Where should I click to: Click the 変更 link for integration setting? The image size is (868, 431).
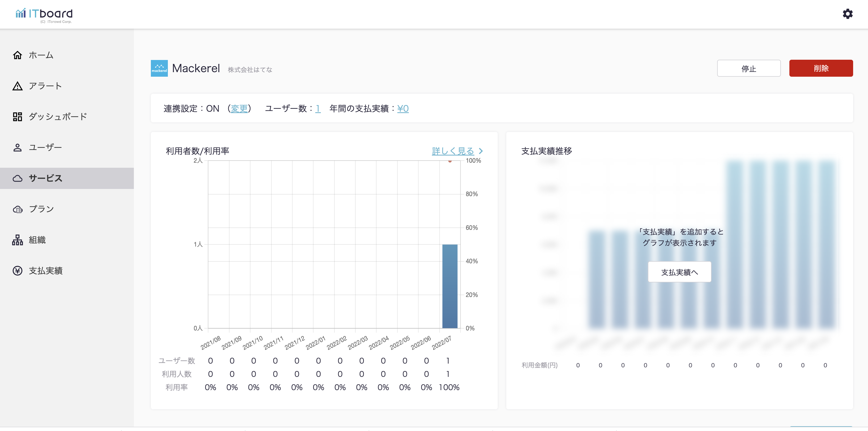click(239, 109)
